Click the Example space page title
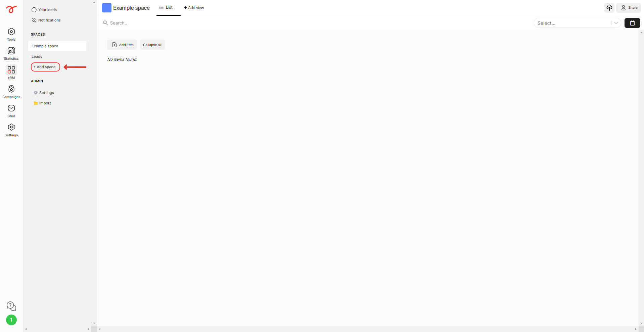The width and height of the screenshot is (644, 332). 131,8
